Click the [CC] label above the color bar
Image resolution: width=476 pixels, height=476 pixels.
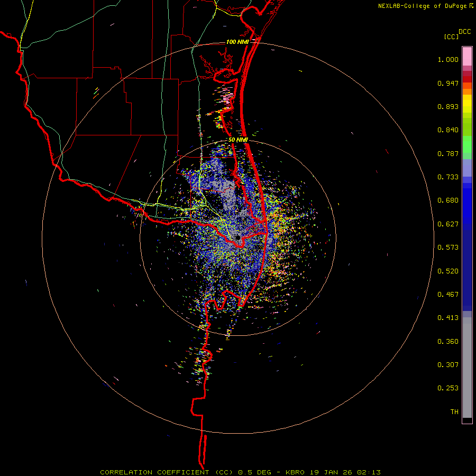click(x=451, y=36)
